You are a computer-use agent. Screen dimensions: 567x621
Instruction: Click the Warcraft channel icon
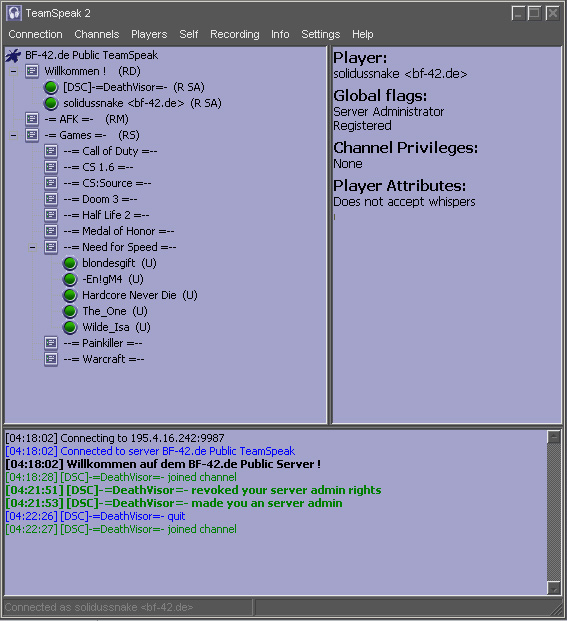pyautogui.click(x=51, y=359)
